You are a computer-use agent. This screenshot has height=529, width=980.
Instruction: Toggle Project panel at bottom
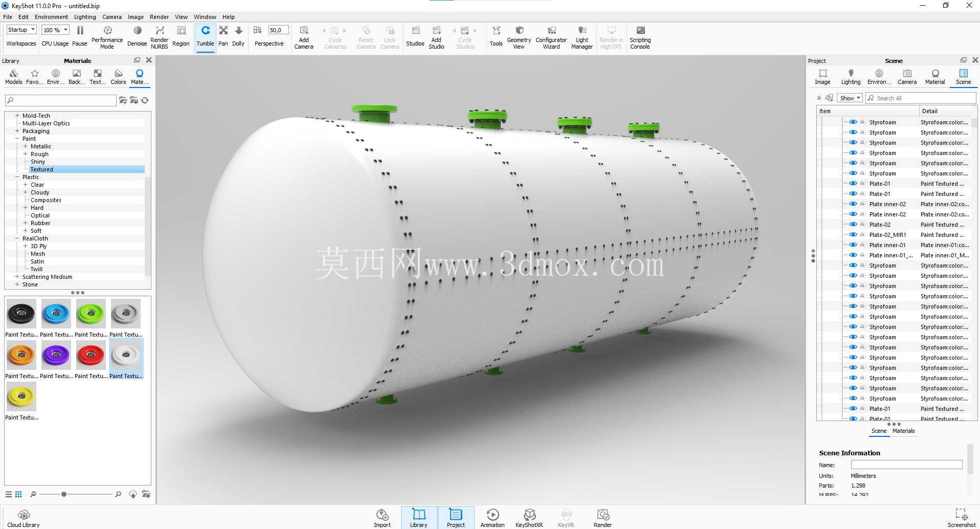tap(456, 518)
